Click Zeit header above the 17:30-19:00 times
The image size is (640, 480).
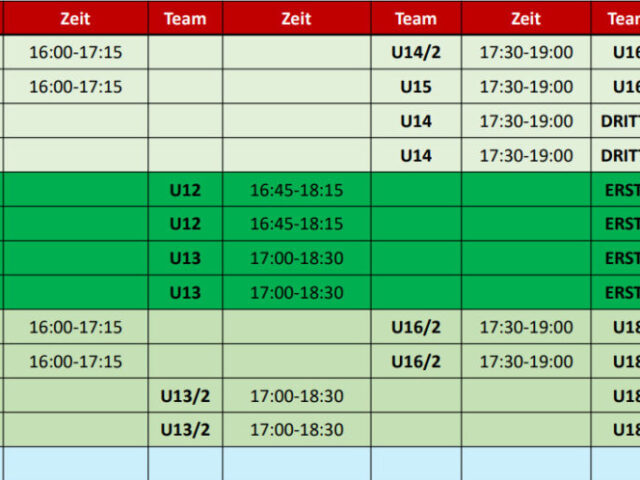526,18
